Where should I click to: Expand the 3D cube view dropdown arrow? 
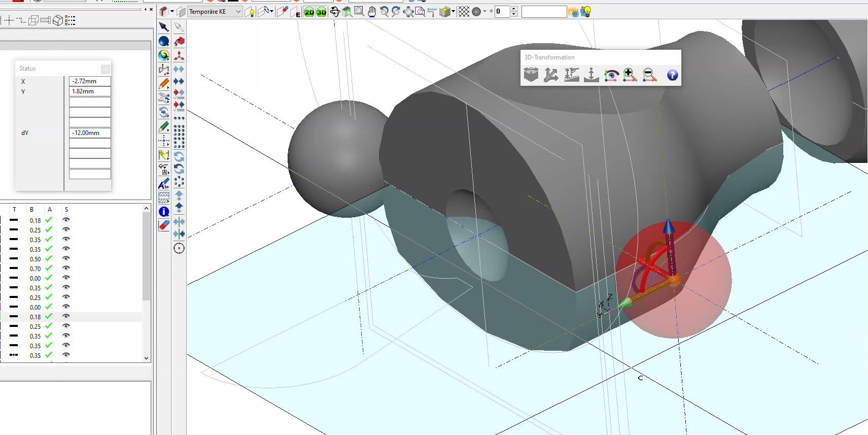453,12
